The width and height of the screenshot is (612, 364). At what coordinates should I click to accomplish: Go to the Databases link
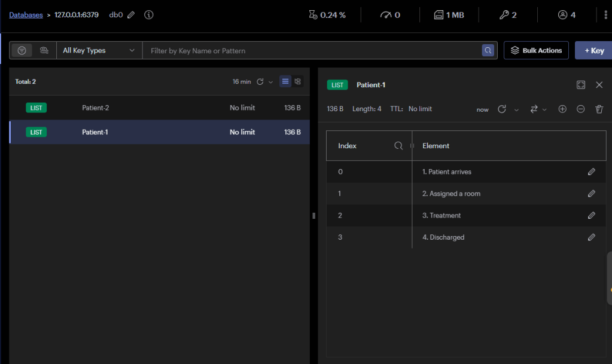(x=26, y=15)
